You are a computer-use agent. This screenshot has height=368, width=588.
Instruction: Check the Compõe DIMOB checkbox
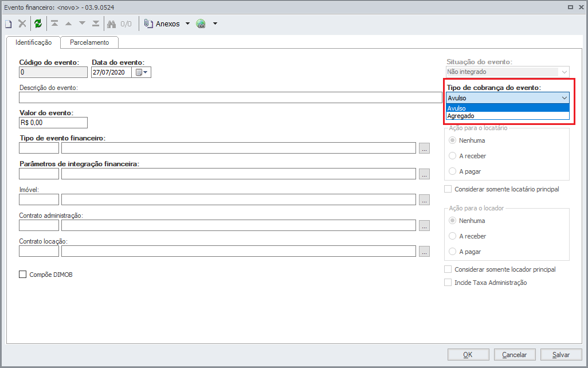pos(23,275)
